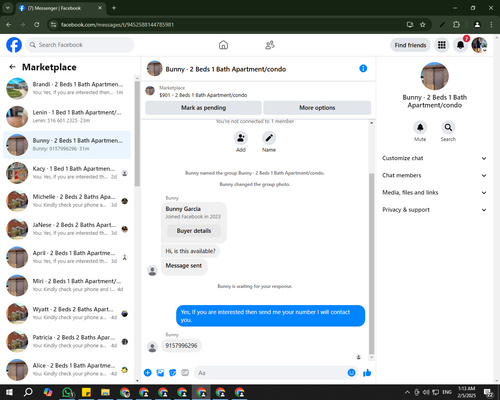Viewport: 500px width, 400px height.
Task: Expand Chat members section
Action: 434,175
